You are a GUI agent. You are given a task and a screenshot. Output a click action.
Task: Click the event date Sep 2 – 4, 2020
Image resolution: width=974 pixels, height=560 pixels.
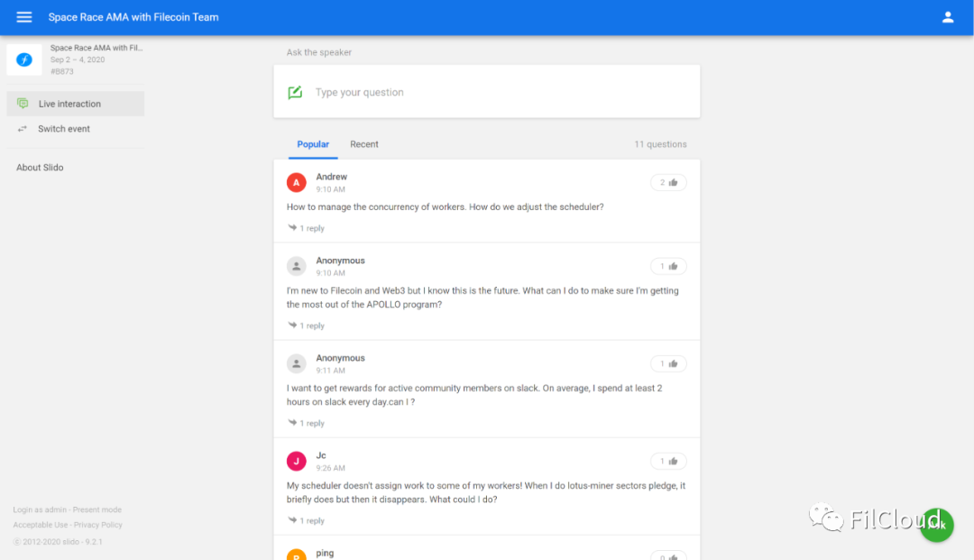point(78,60)
